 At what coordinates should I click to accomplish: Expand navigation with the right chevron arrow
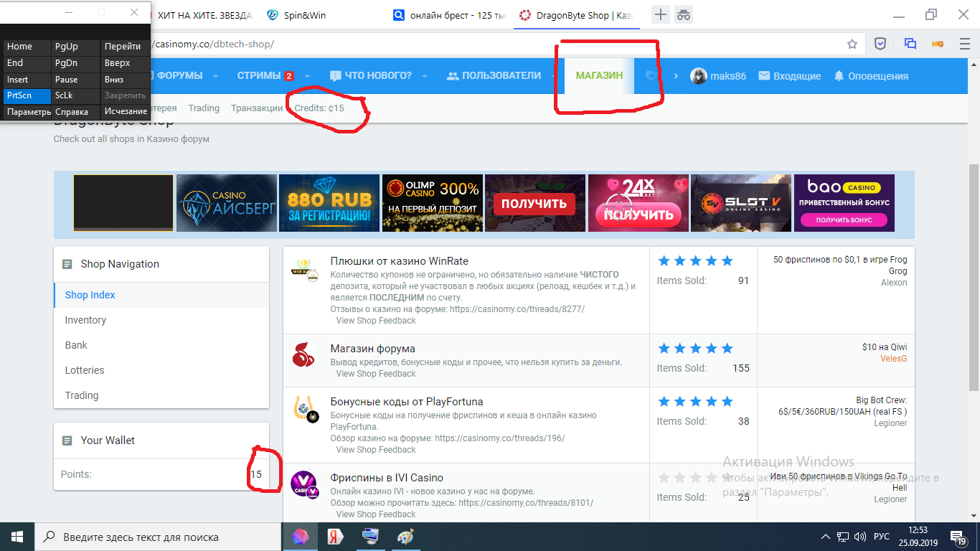675,76
